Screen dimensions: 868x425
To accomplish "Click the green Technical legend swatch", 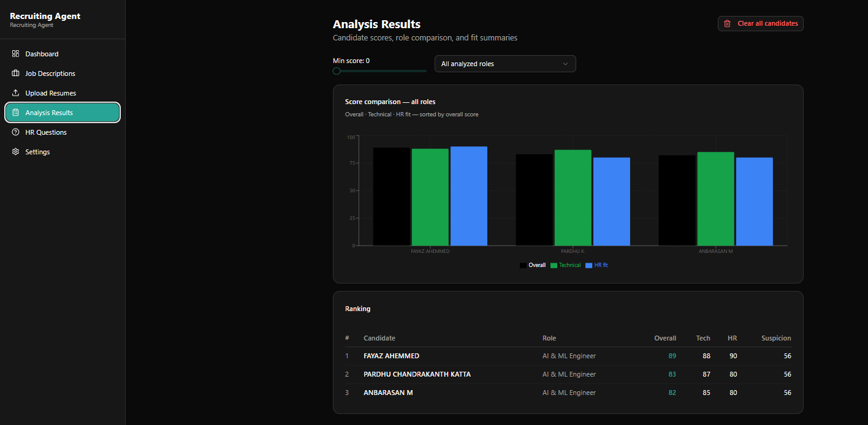I will click(554, 265).
